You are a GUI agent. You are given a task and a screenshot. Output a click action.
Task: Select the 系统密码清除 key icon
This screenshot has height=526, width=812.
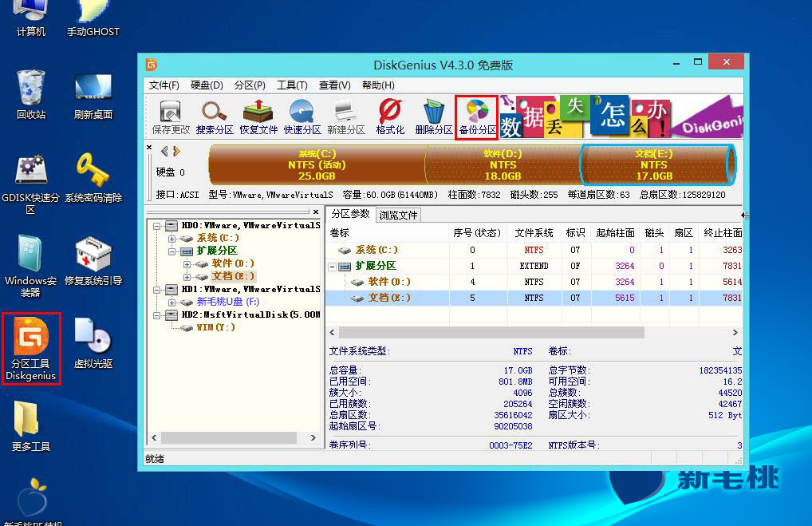point(93,178)
